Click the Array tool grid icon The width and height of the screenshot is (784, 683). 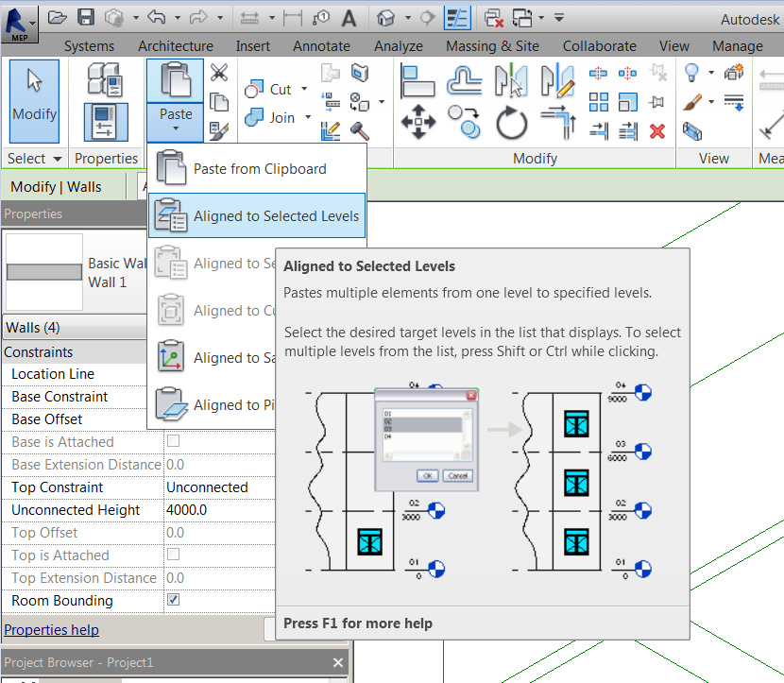point(599,102)
